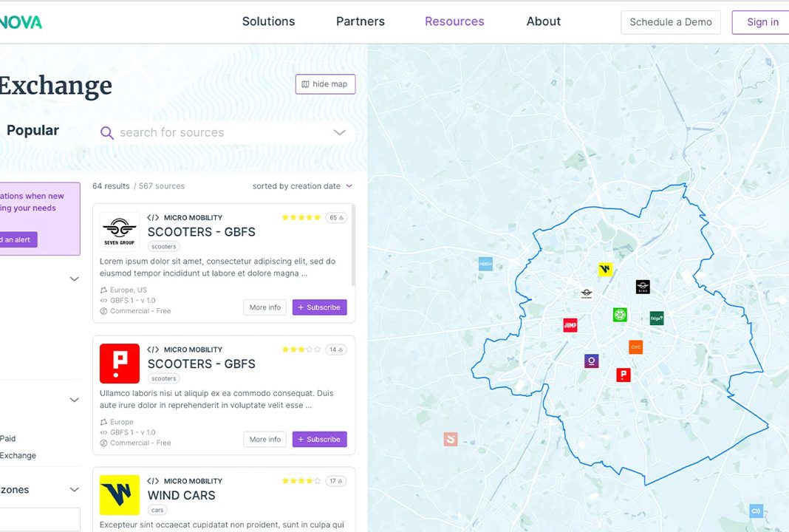Select the Paid filter option
The width and height of the screenshot is (789, 532).
pos(7,438)
